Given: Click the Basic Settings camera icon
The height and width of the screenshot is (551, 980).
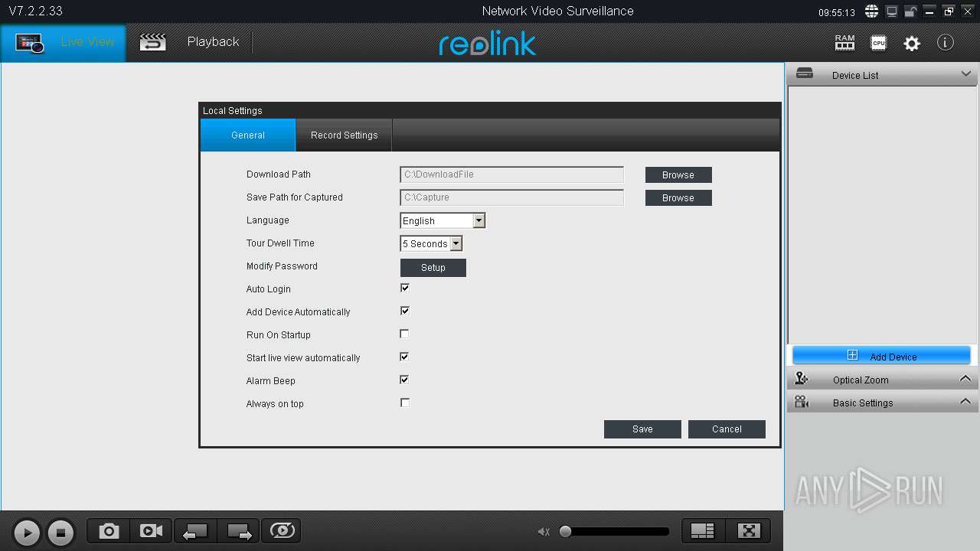Looking at the screenshot, I should pos(802,402).
